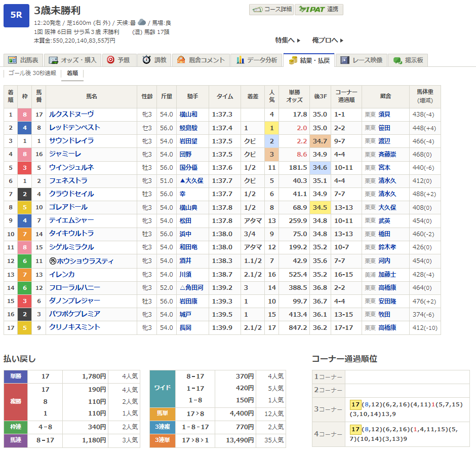
Task: Open trainer 須貝's profile link
Action: (384, 115)
